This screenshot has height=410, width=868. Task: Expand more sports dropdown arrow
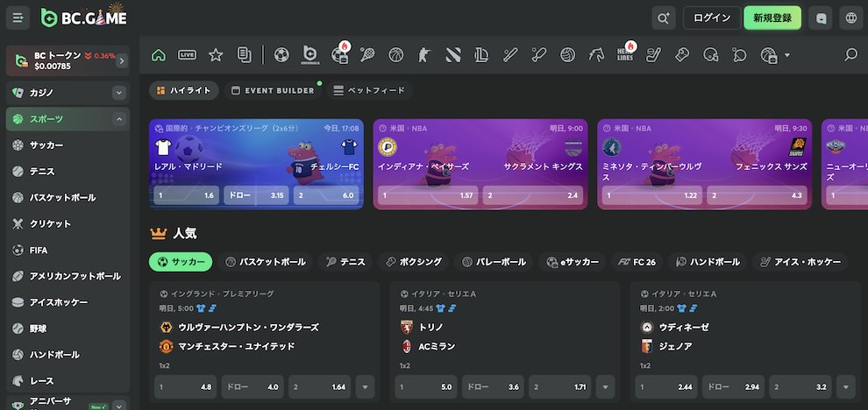tap(787, 55)
